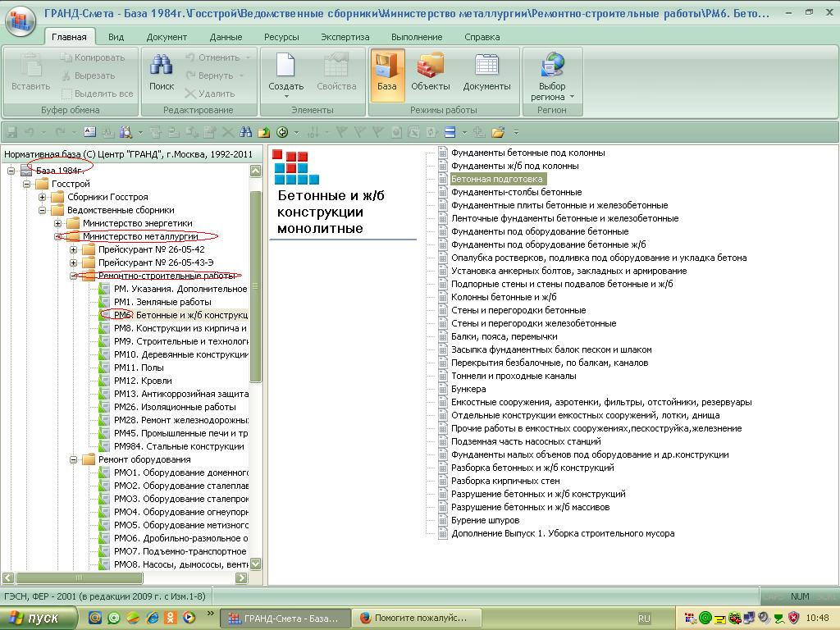The width and height of the screenshot is (840, 630).
Task: Click the red shield tray icon
Action: pos(794,618)
